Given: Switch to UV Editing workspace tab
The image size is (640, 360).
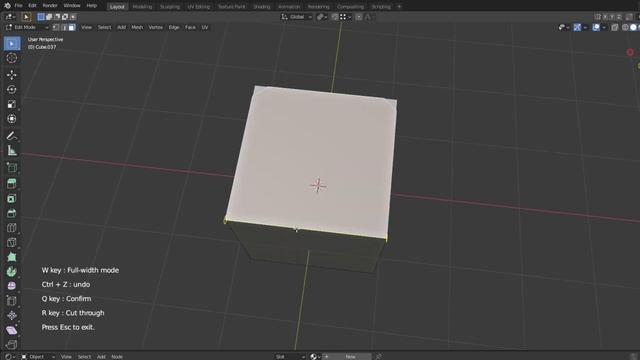Looking at the screenshot, I should click(199, 7).
